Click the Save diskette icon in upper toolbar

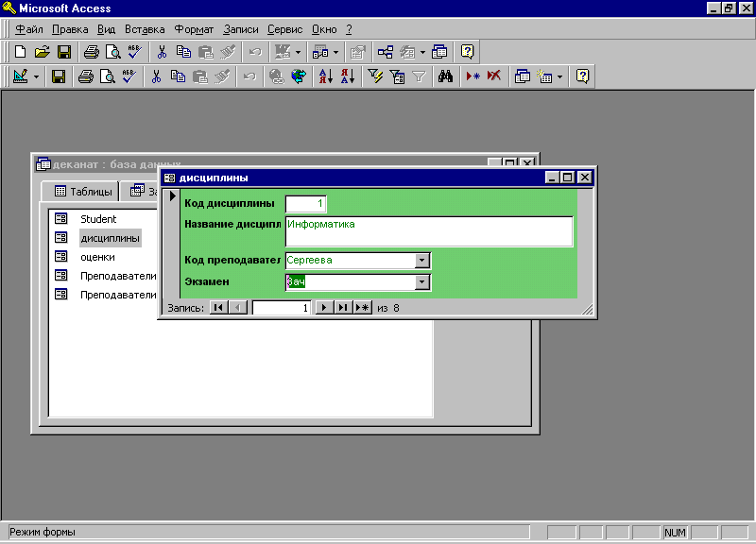[x=64, y=52]
